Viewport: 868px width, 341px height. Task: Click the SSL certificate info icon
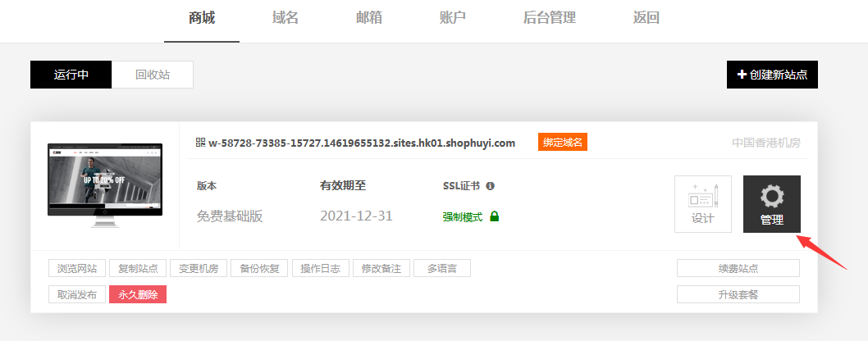490,186
